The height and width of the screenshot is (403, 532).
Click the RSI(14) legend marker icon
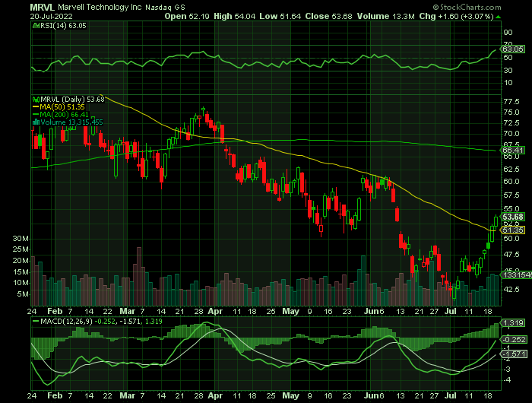click(x=34, y=24)
